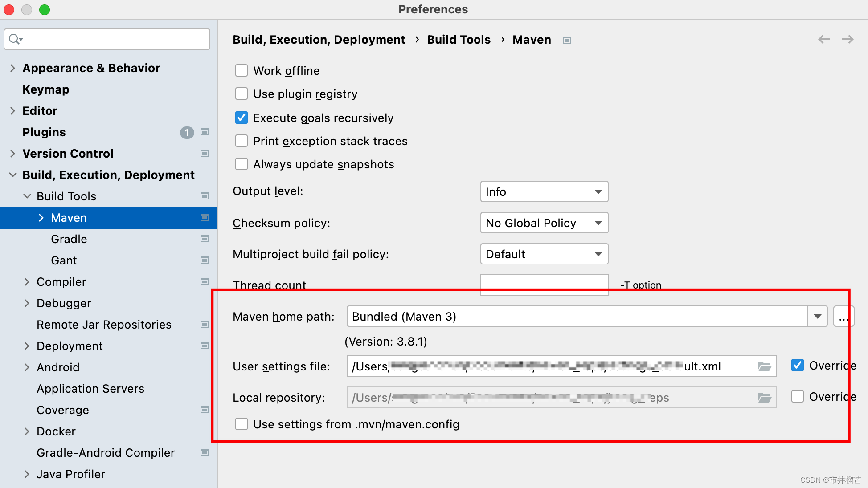Collapse Build Tools node
868x488 pixels.
(x=27, y=196)
